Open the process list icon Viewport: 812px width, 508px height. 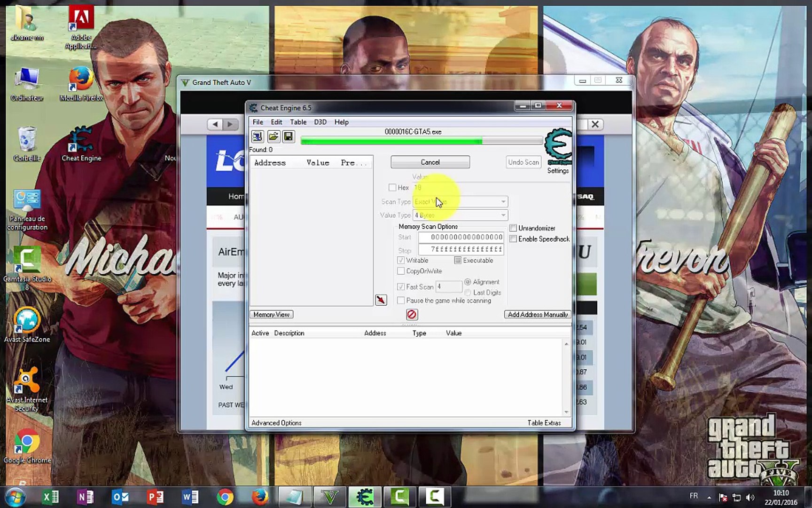(257, 137)
